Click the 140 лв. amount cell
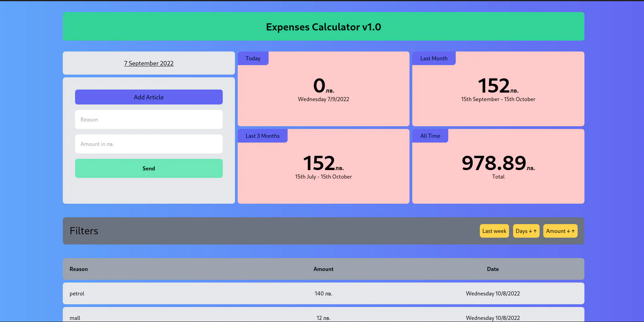The height and width of the screenshot is (322, 644). pyautogui.click(x=324, y=294)
